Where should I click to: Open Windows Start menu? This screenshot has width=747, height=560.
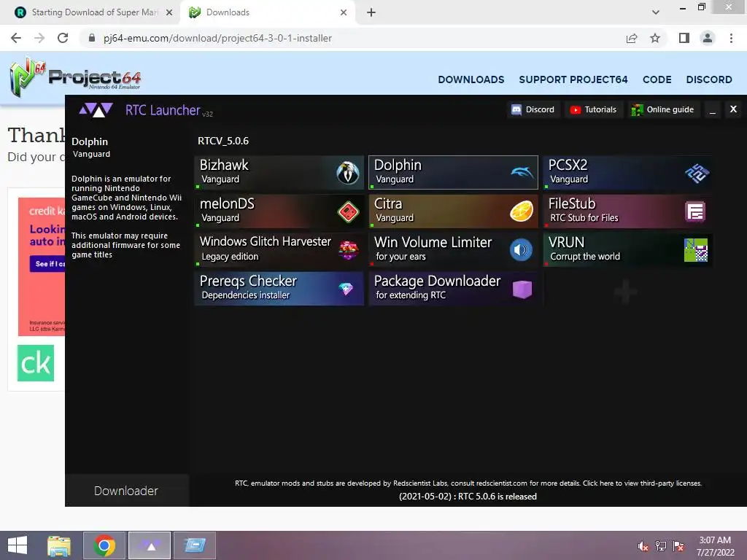click(x=18, y=545)
